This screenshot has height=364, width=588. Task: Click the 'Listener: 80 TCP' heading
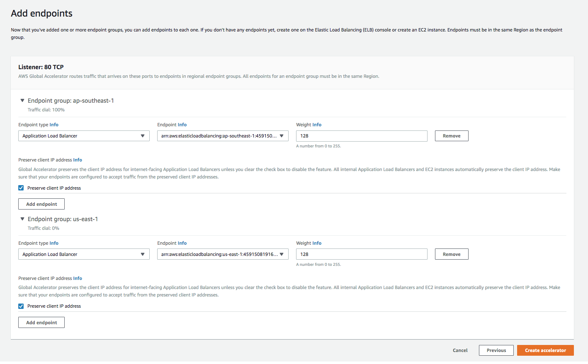41,67
